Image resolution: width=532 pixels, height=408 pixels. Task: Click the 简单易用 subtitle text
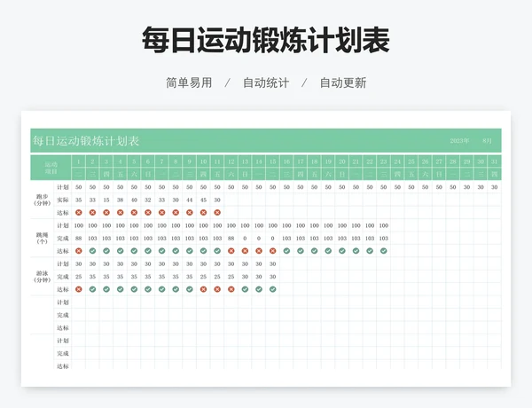pos(189,82)
